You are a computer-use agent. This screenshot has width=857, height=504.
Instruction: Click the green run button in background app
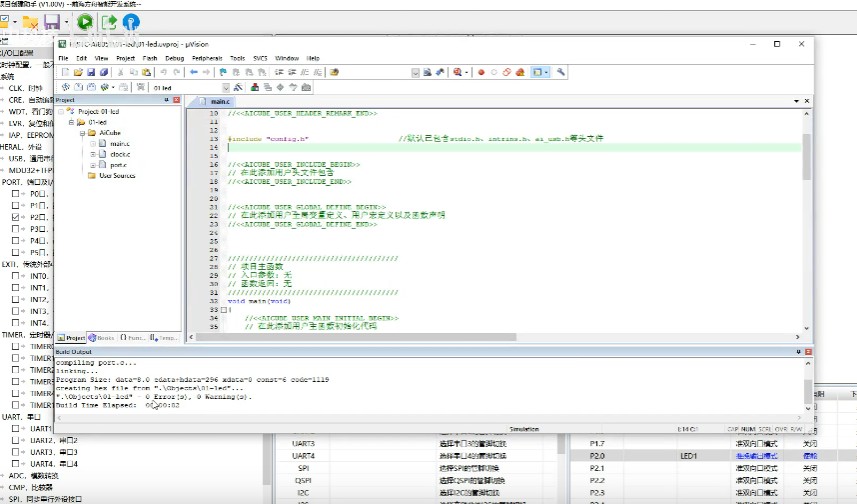(x=83, y=22)
